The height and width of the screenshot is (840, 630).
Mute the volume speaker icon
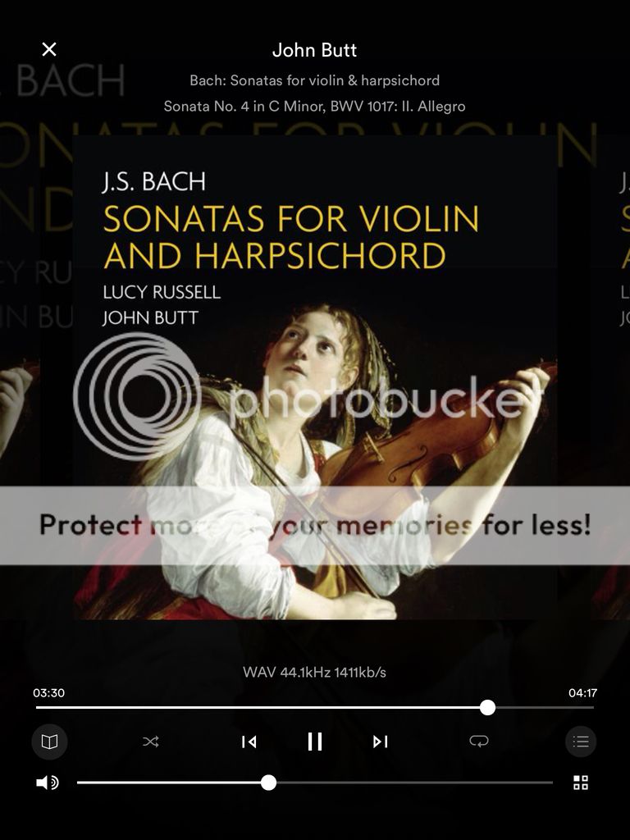pos(47,783)
